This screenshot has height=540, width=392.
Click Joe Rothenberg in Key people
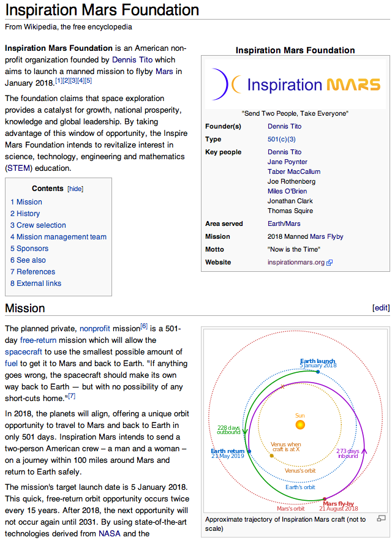pyautogui.click(x=292, y=181)
